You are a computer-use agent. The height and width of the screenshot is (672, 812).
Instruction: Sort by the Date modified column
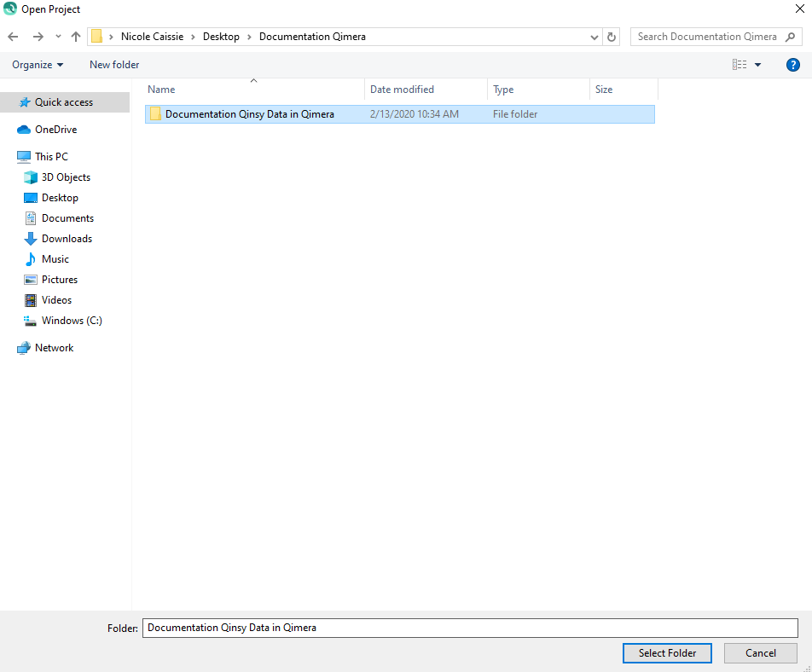point(402,90)
